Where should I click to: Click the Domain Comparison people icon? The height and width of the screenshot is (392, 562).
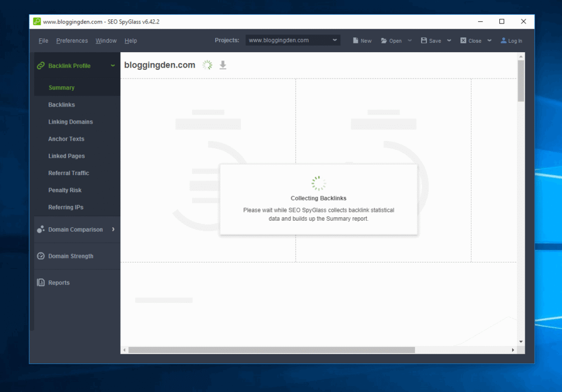(x=41, y=229)
